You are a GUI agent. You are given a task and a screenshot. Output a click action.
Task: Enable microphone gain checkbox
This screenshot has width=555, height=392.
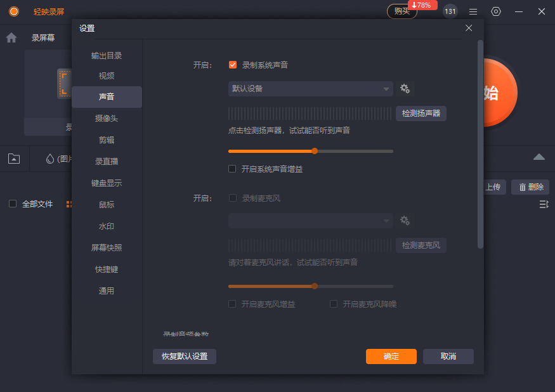232,304
